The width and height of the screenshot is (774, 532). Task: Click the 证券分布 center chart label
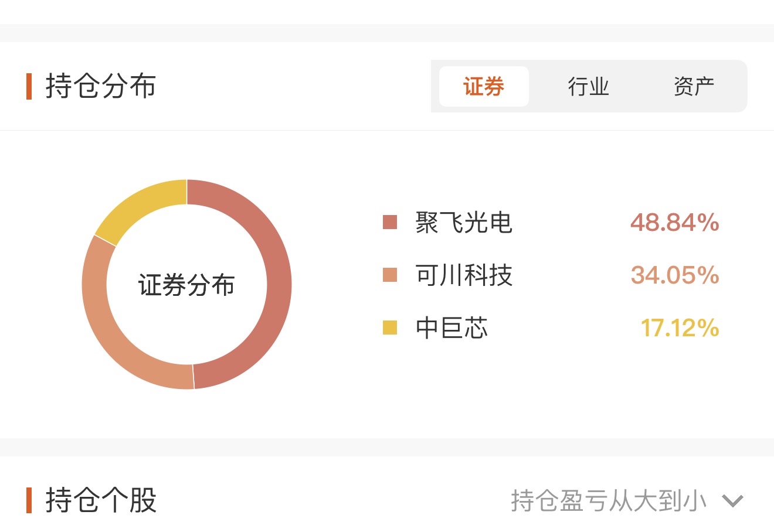[x=186, y=285]
